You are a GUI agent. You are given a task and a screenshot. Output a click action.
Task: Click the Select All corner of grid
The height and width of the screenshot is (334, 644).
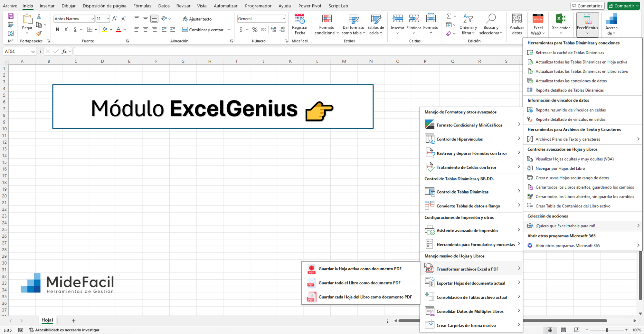tap(5, 61)
